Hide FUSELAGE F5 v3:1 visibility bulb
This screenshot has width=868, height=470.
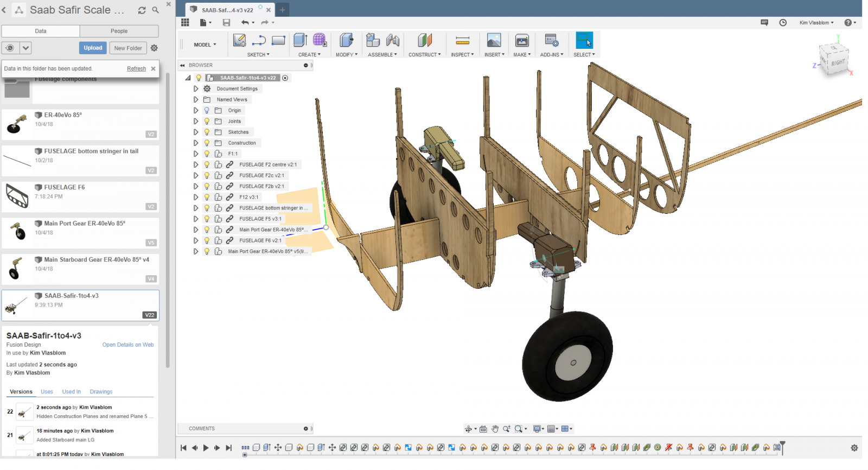(207, 219)
